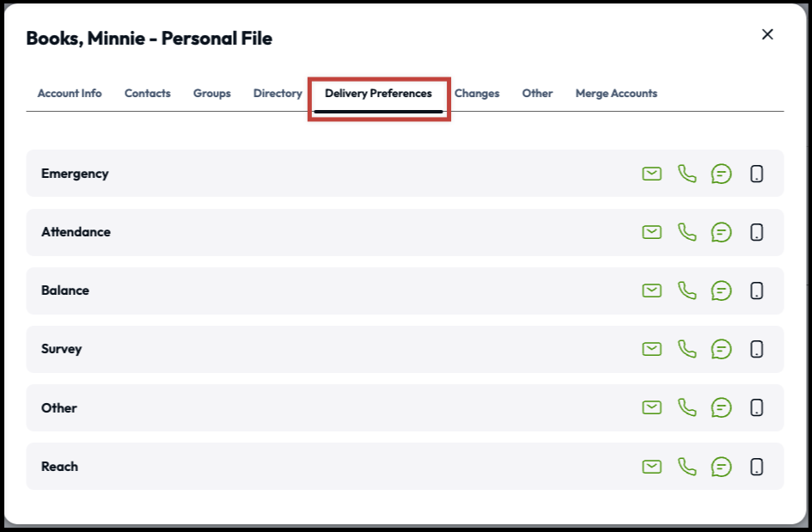Click the mobile app icon for Emergency
This screenshot has height=532, width=812.
point(755,173)
